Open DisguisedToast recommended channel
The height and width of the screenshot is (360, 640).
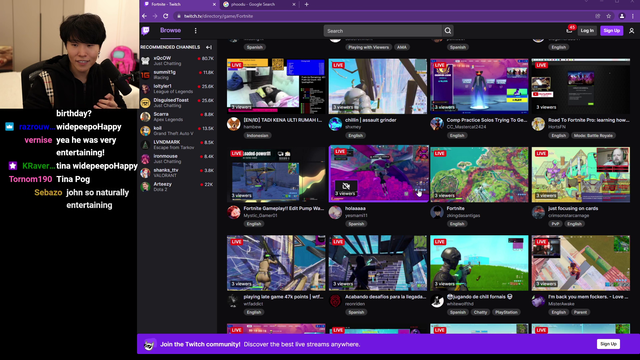177,102
